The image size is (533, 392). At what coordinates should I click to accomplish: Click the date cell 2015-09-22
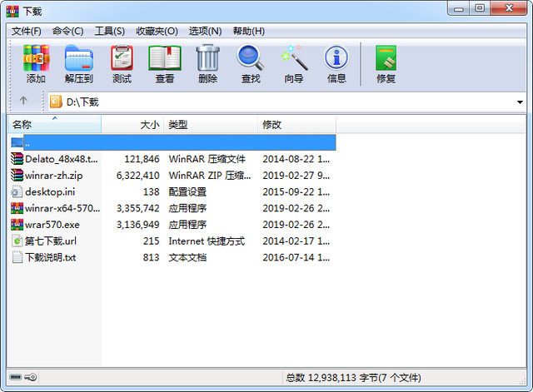tap(296, 191)
